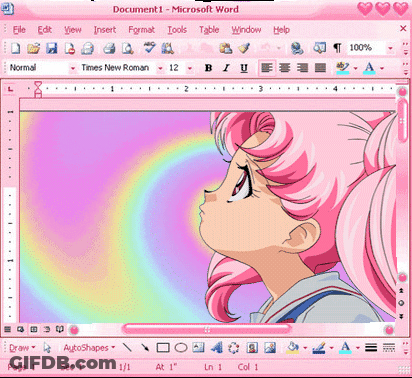Toggle Italic formatting
Viewport: 412px width, 378px height.
click(x=226, y=68)
